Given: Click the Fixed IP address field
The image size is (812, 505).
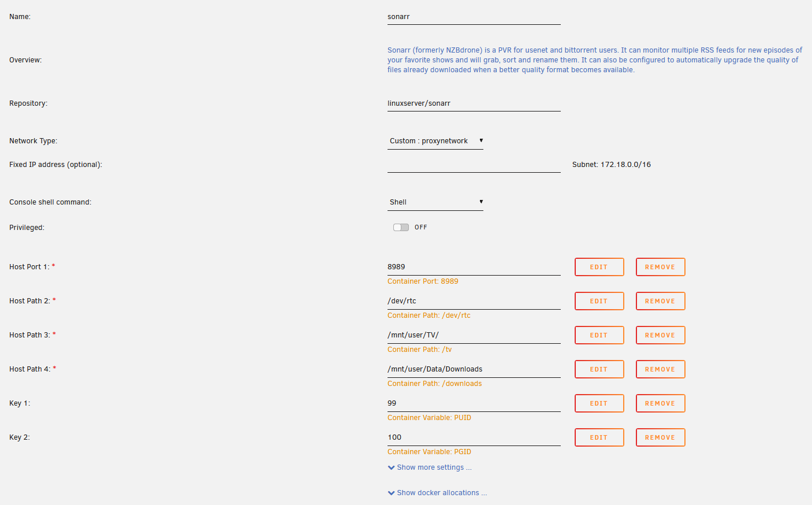Looking at the screenshot, I should 474,165.
